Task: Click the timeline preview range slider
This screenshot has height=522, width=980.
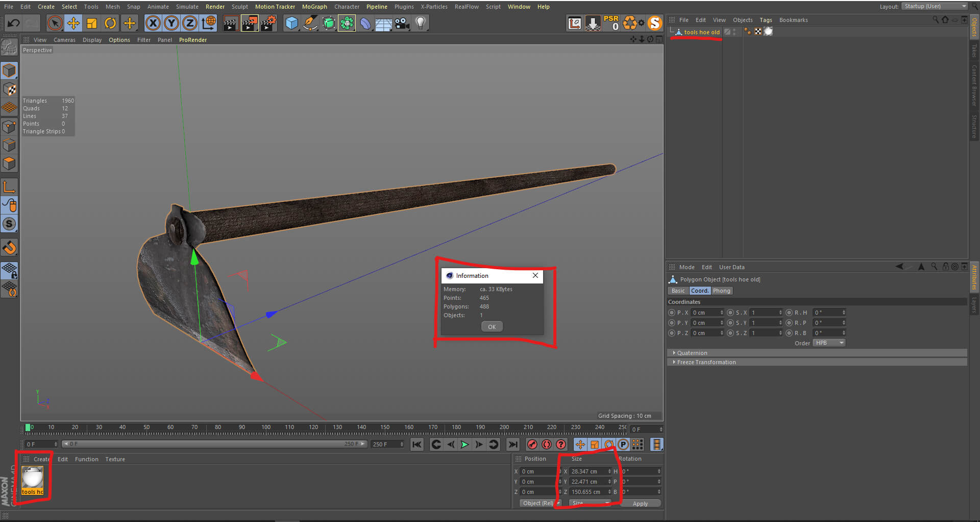Action: click(x=214, y=444)
